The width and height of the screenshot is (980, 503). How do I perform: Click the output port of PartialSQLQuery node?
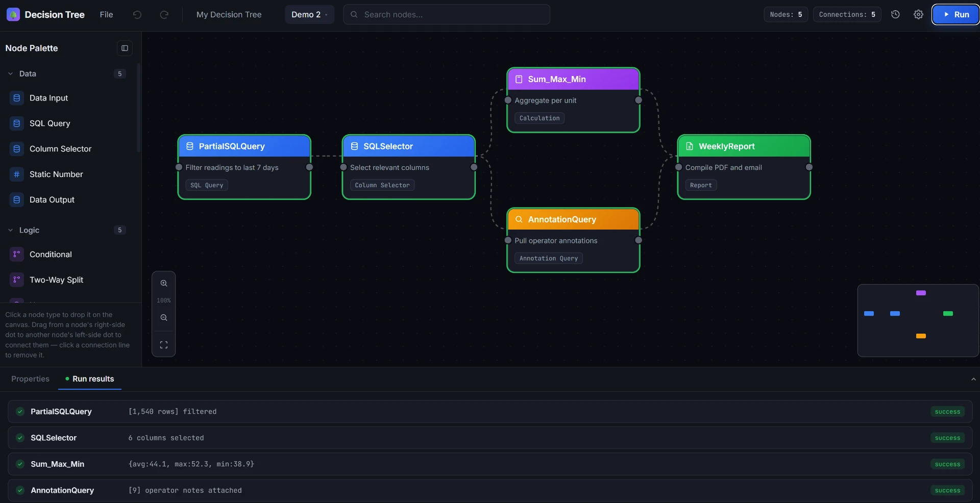pos(309,167)
